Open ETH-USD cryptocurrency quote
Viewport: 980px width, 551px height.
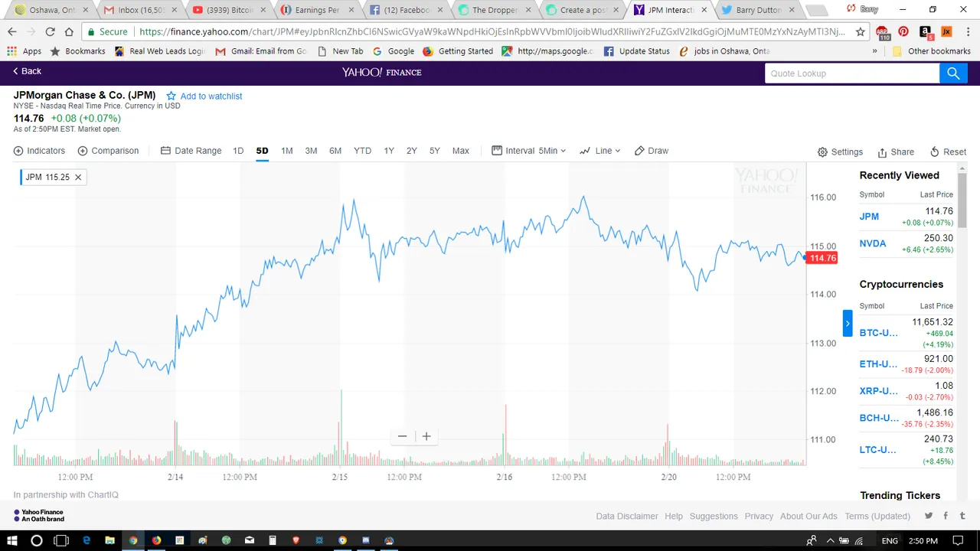click(878, 364)
